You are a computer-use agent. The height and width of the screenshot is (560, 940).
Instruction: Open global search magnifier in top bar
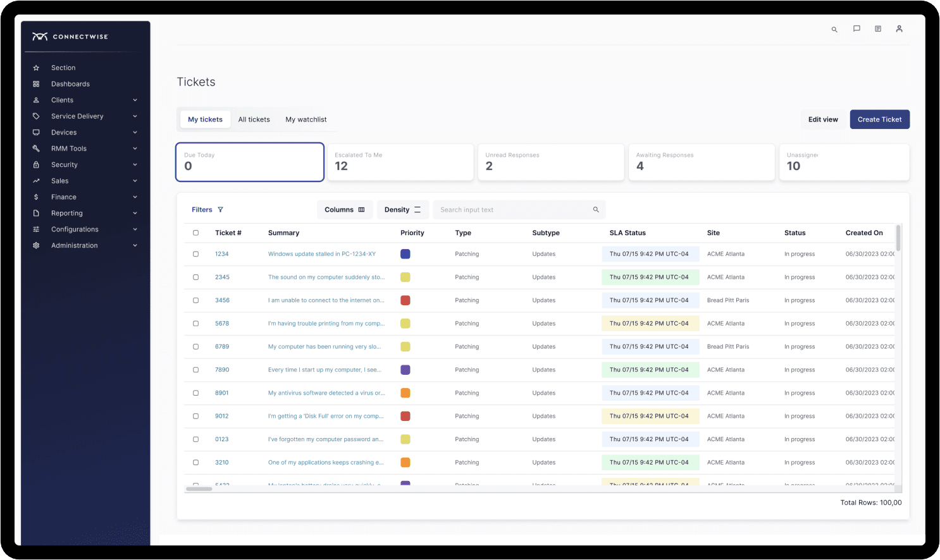point(834,29)
